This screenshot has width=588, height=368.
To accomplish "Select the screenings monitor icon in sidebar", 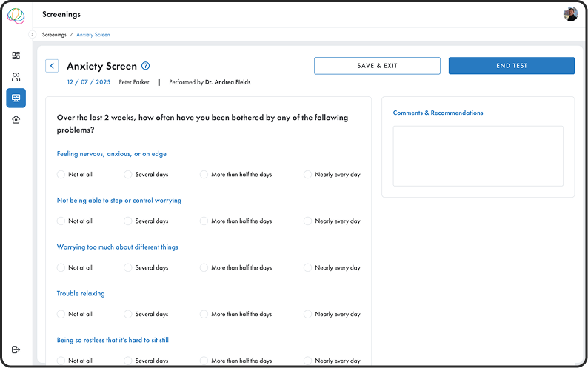I will [x=16, y=98].
